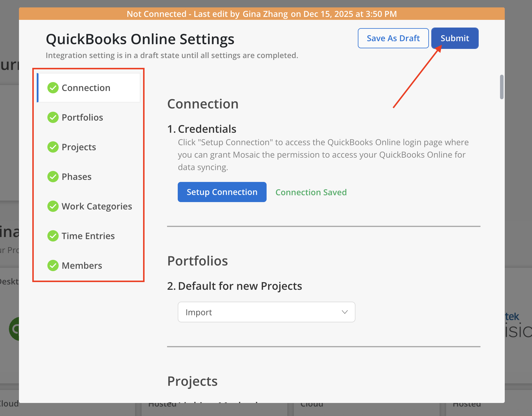Image resolution: width=532 pixels, height=416 pixels.
Task: Click the Projects heading in main content
Action: [193, 381]
